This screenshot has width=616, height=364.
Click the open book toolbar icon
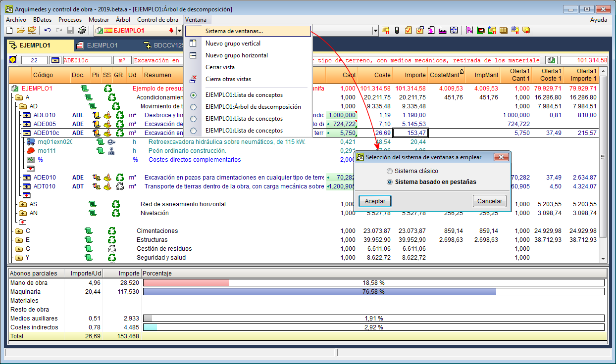tap(454, 31)
